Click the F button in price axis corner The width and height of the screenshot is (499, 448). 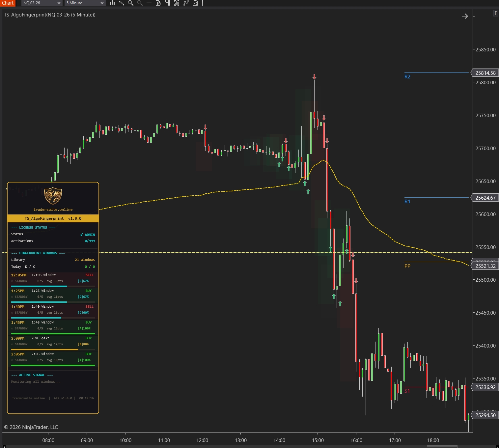496,13
